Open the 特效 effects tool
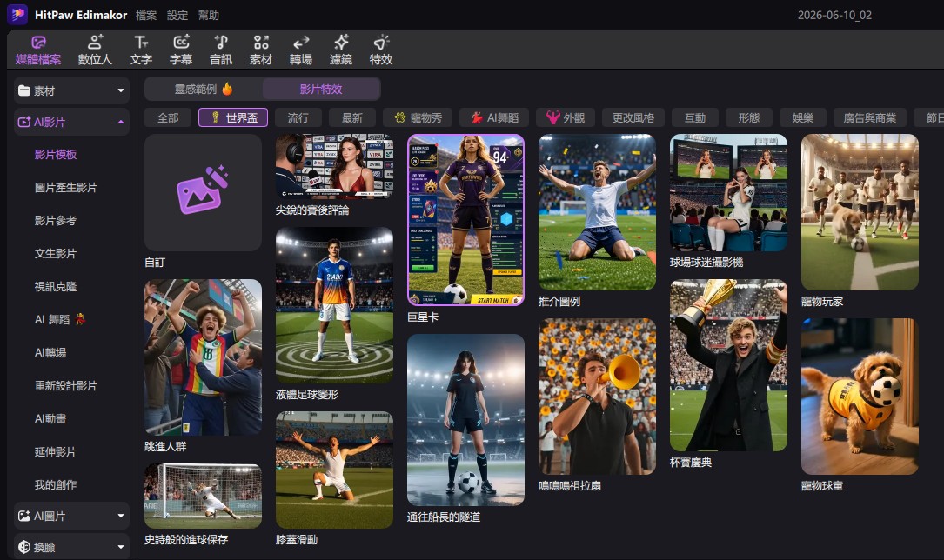 click(x=381, y=50)
